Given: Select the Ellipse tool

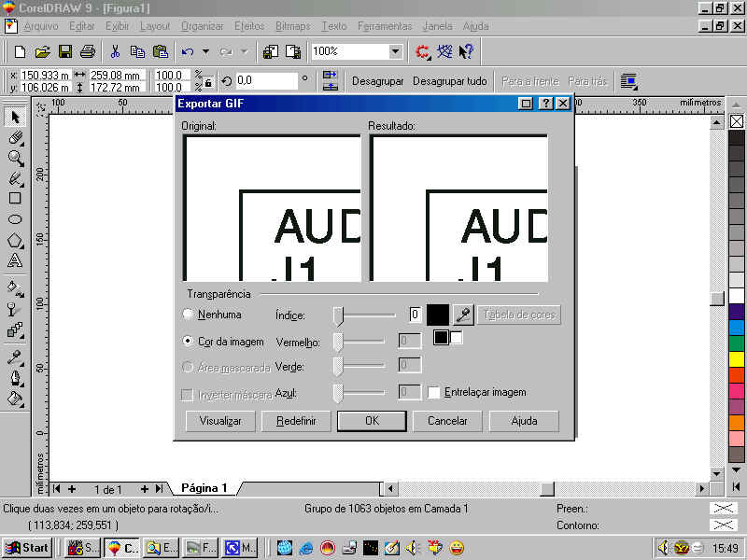Looking at the screenshot, I should coord(15,219).
